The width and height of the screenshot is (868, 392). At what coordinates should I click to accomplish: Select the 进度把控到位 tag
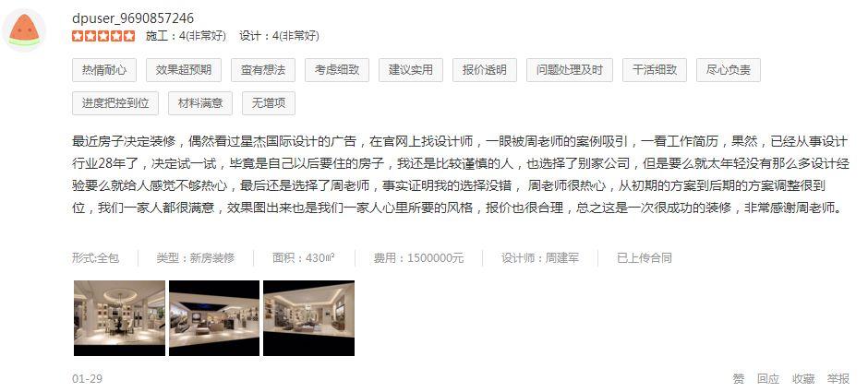click(115, 102)
